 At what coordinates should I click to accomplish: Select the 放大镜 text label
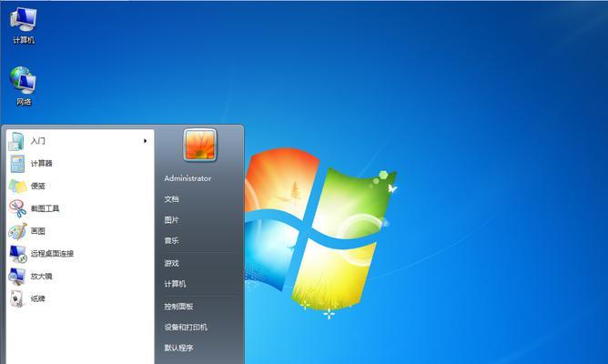[x=42, y=277]
